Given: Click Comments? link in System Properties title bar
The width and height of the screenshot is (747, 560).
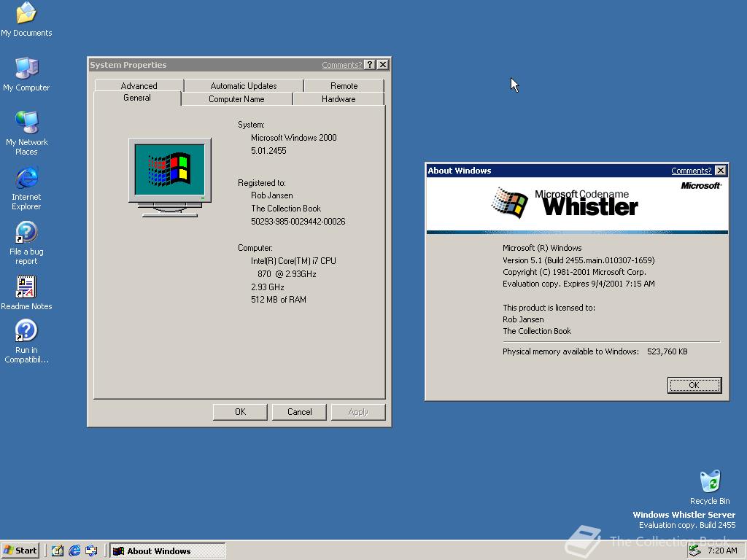Looking at the screenshot, I should 341,65.
